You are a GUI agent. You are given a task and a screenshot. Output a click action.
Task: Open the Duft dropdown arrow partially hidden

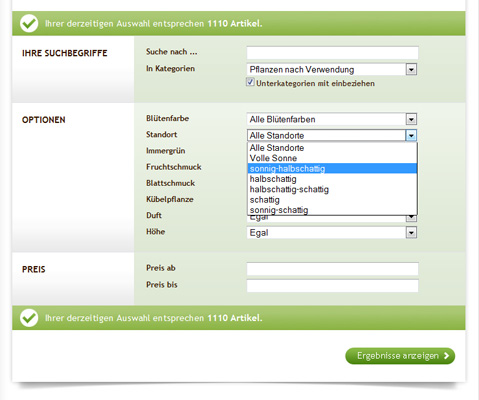tap(411, 218)
